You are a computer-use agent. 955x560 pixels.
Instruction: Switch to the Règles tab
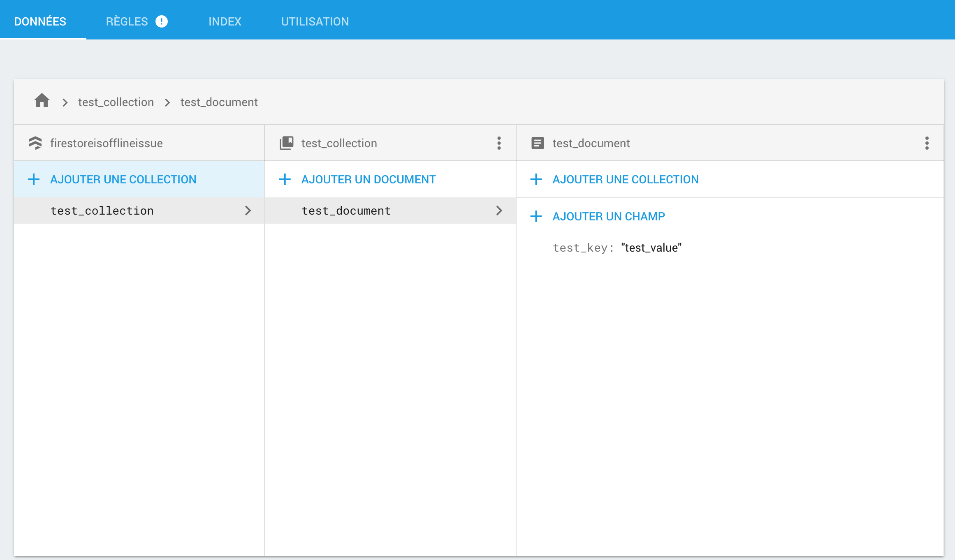coord(127,21)
